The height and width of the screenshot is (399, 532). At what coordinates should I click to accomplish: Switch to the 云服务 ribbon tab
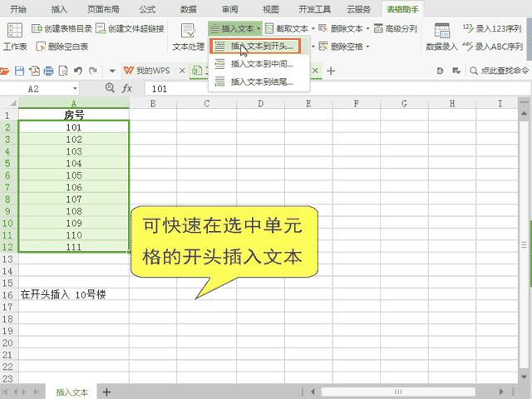[358, 9]
